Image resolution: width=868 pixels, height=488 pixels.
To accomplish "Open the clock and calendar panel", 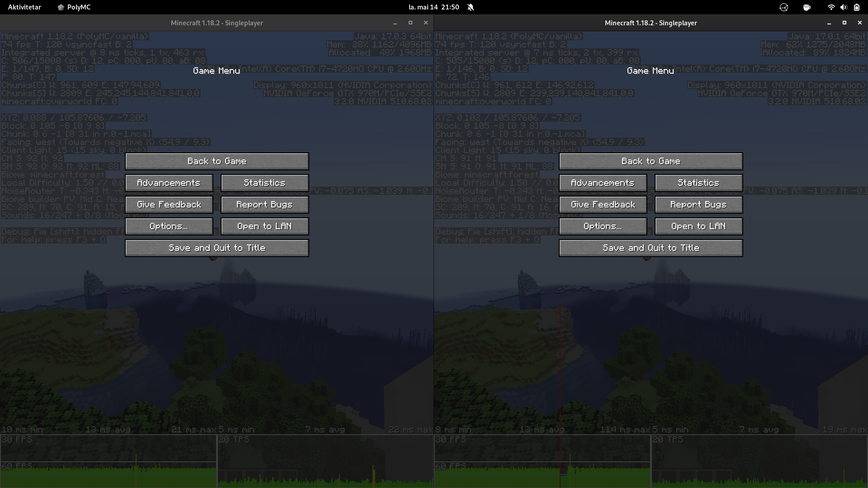I will pos(434,7).
